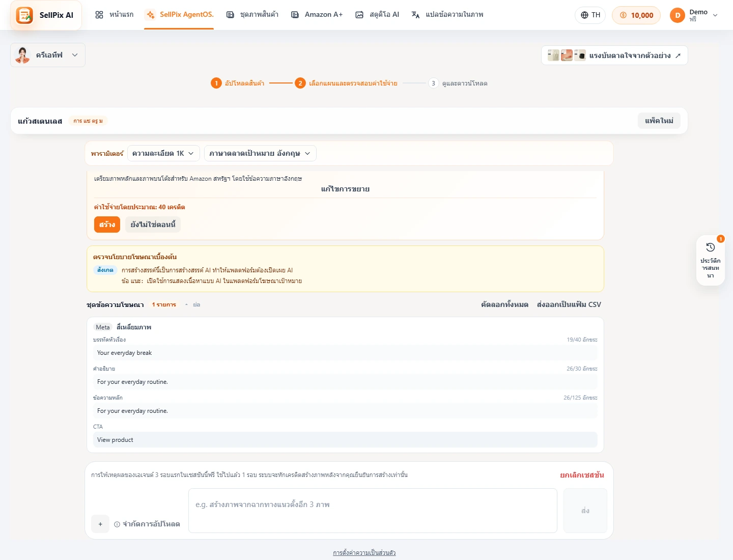This screenshot has height=560, width=733.
Task: Click the SellPix AI logo icon
Action: pos(24,15)
